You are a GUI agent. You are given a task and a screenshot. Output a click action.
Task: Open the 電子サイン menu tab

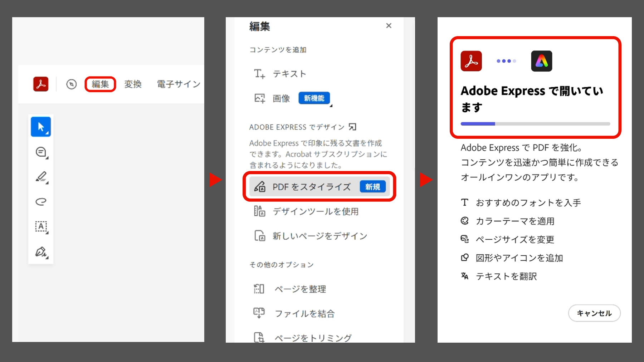179,84
